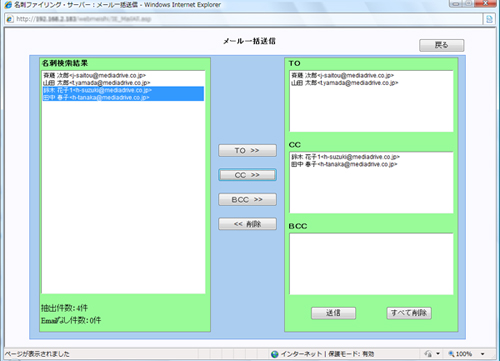This screenshot has width=500, height=361.
Task: Select h-tanaka@mediadrive.co.jp in search results list
Action: pyautogui.click(x=123, y=97)
